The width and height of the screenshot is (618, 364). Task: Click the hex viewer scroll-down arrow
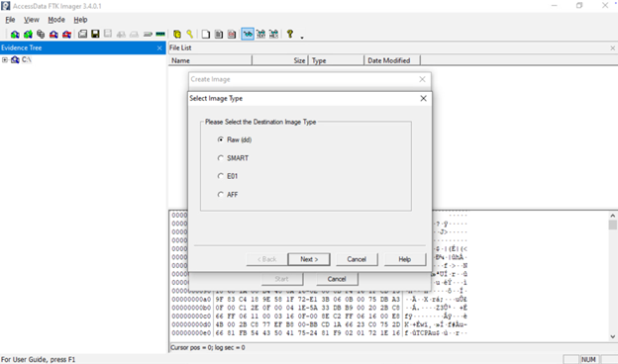point(612,337)
